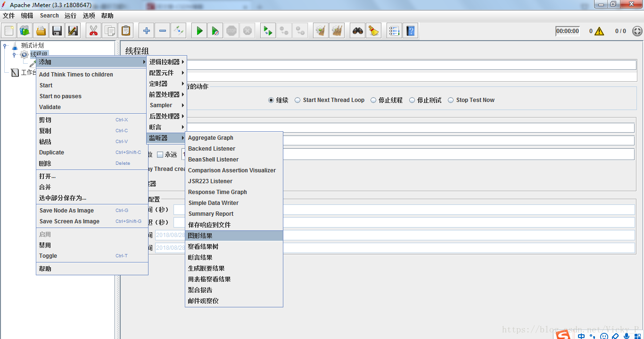The width and height of the screenshot is (644, 339).
Task: Click the New test plan toolbar icon
Action: (x=9, y=31)
